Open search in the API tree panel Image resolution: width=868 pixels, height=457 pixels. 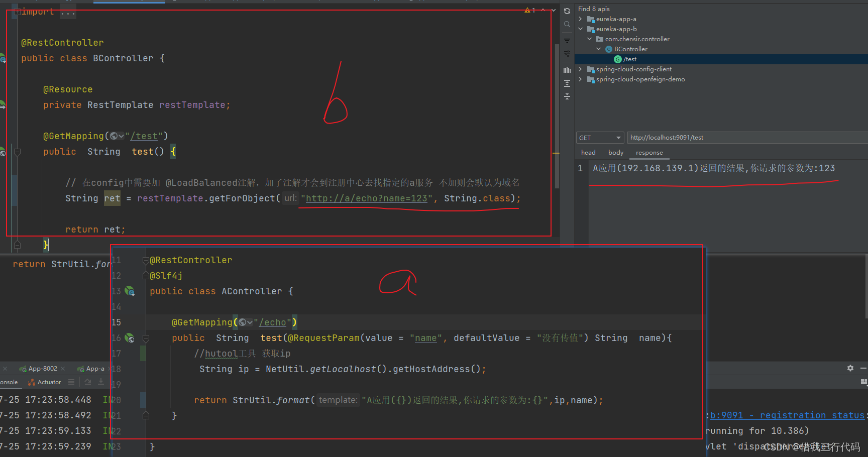pos(567,24)
